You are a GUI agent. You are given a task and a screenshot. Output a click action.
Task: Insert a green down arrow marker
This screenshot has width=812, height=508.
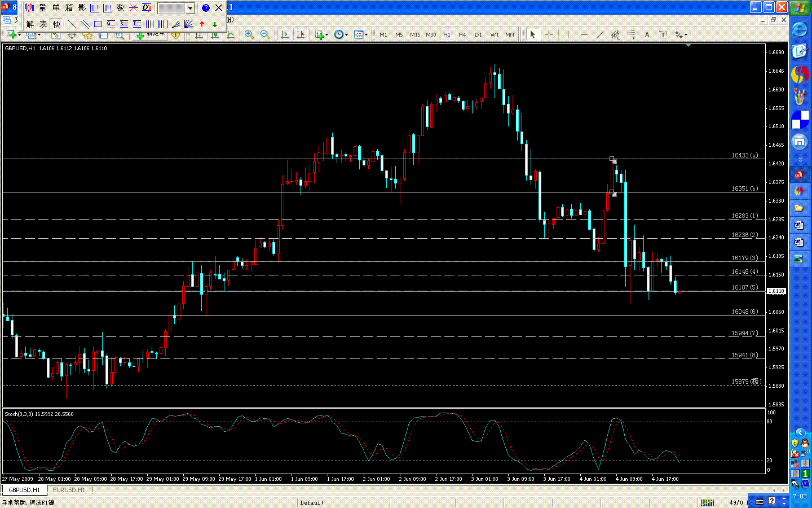[215, 24]
